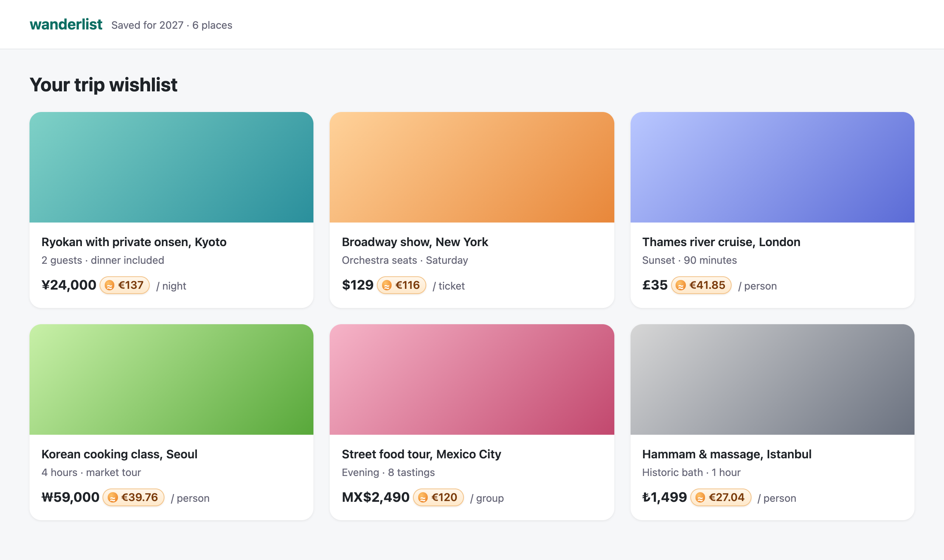Click the ₩59,000 price
This screenshot has width=944, height=560.
click(70, 497)
